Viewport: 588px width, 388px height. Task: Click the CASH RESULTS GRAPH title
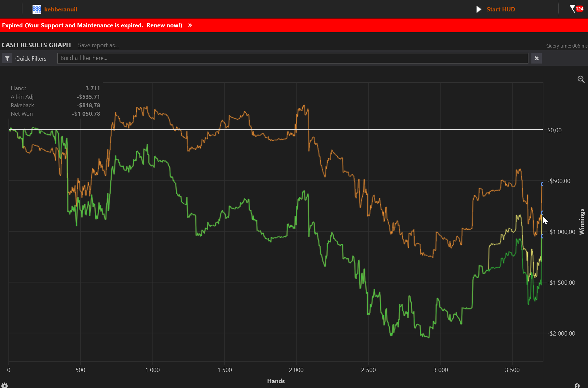36,45
